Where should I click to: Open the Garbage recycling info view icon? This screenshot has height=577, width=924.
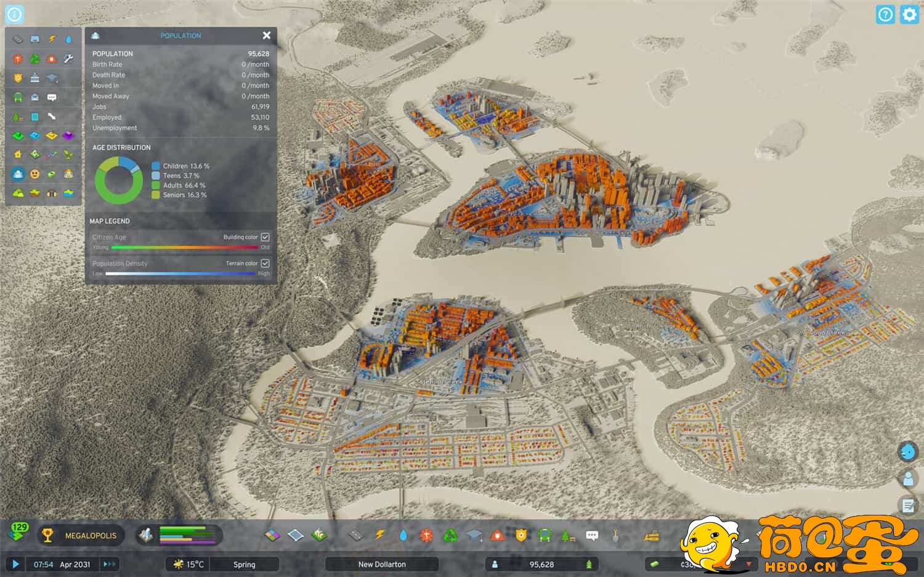(34, 59)
